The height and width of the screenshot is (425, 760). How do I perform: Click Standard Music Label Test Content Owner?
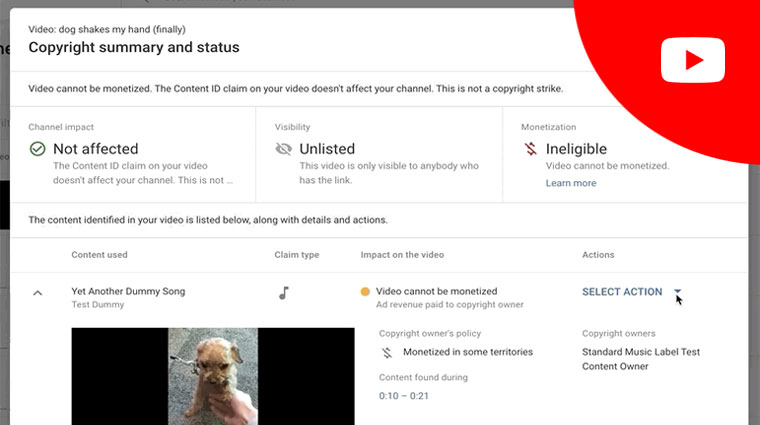(x=641, y=359)
